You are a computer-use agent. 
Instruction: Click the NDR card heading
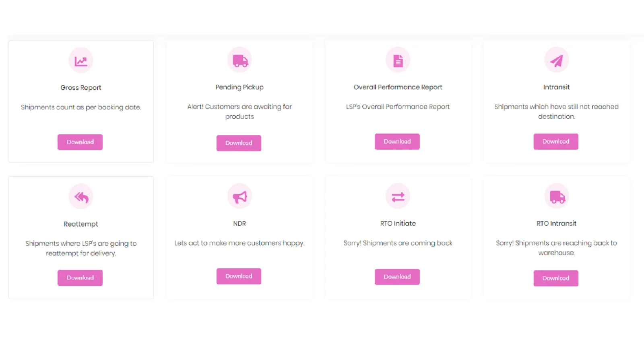coord(239,224)
